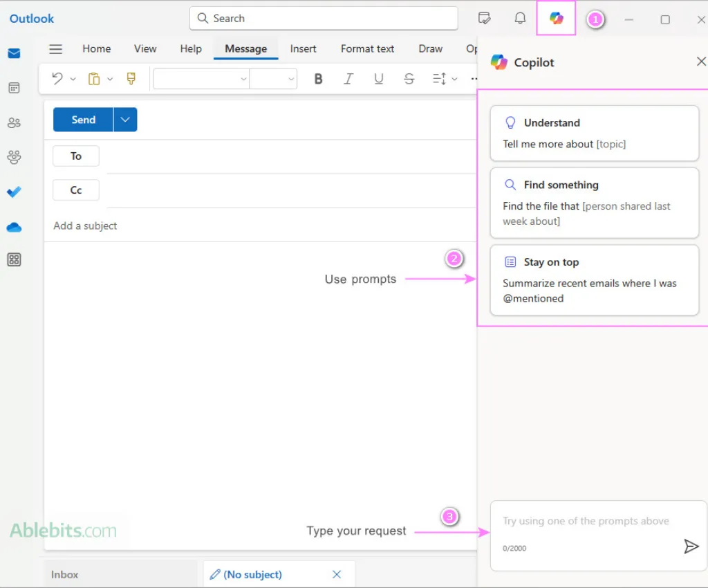Switch to the Inbox bottom tab

(x=120, y=574)
